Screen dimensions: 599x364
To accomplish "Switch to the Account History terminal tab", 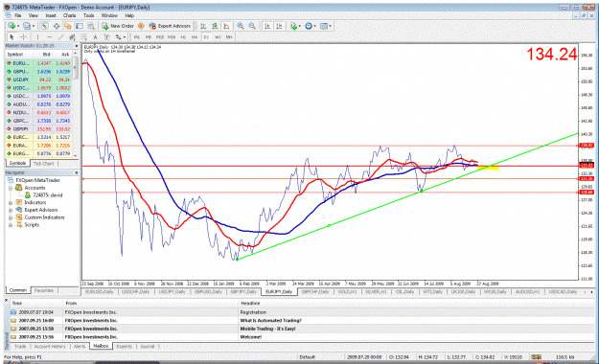I will pos(50,347).
